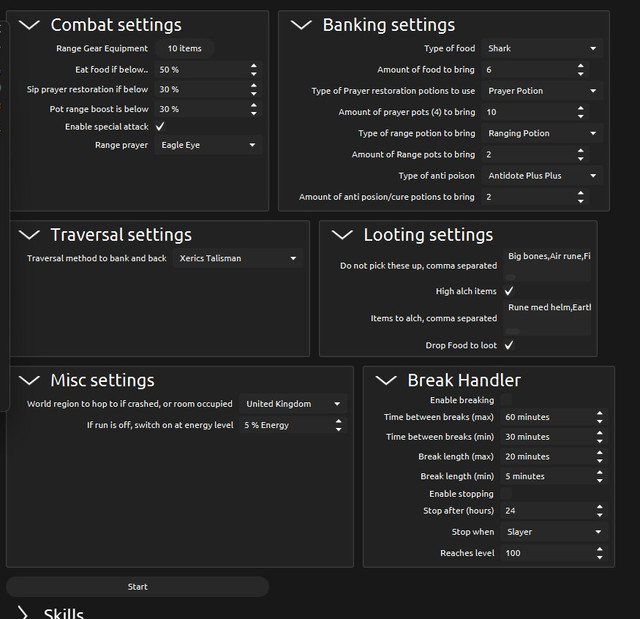Collapse the Looting settings chevron
The height and width of the screenshot is (619, 640).
[342, 235]
